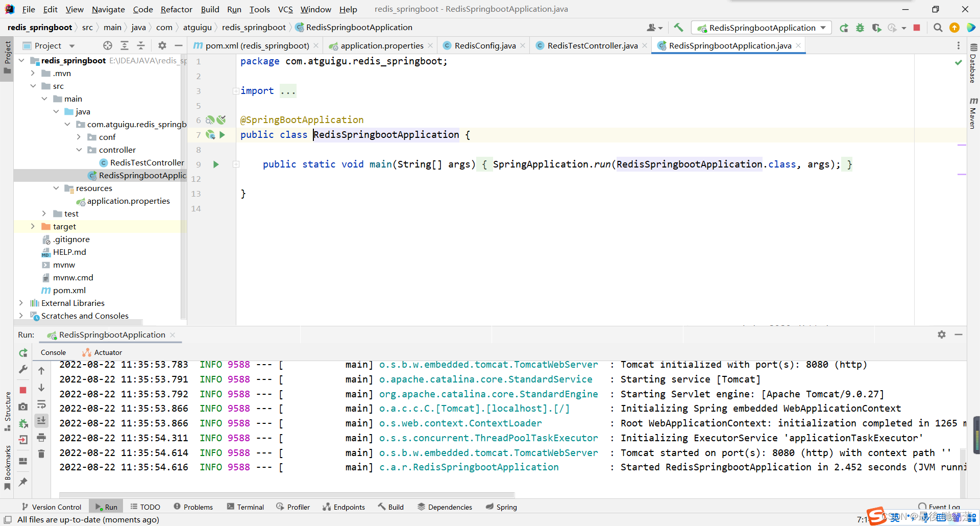The width and height of the screenshot is (980, 526).
Task: Select atguigu in the breadcrumb bar
Action: 199,27
